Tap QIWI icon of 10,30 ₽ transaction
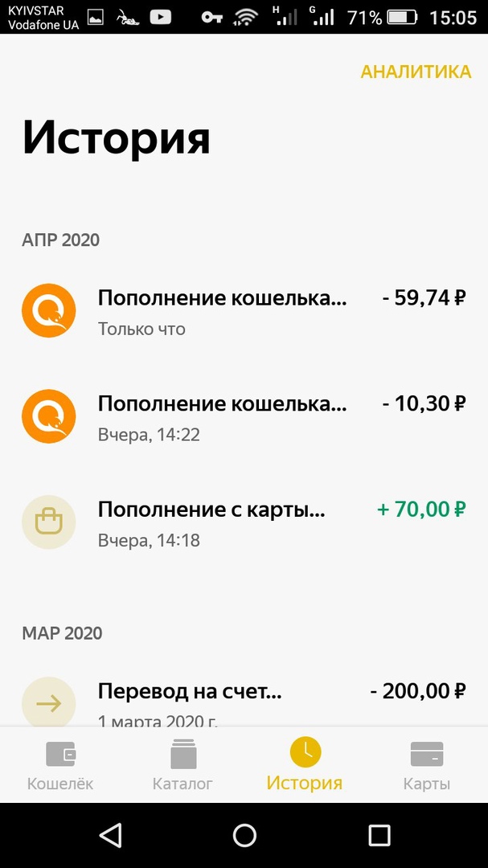488x868 pixels. (48, 416)
